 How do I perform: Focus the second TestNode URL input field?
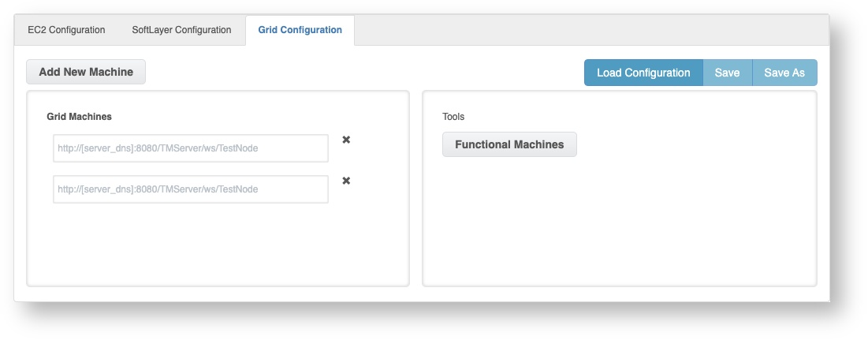[191, 189]
